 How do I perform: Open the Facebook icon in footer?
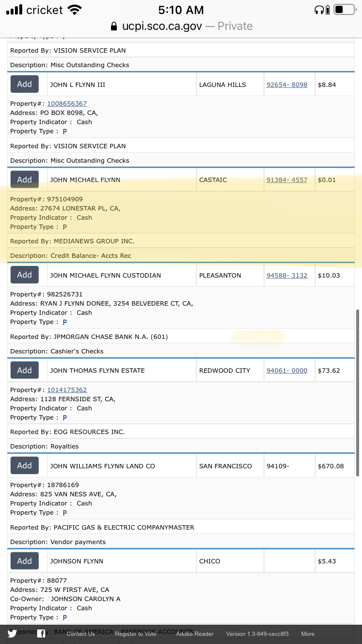(42, 634)
